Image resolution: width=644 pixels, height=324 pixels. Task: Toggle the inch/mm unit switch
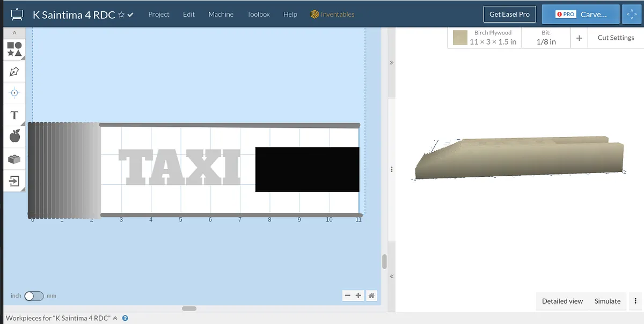pyautogui.click(x=34, y=296)
